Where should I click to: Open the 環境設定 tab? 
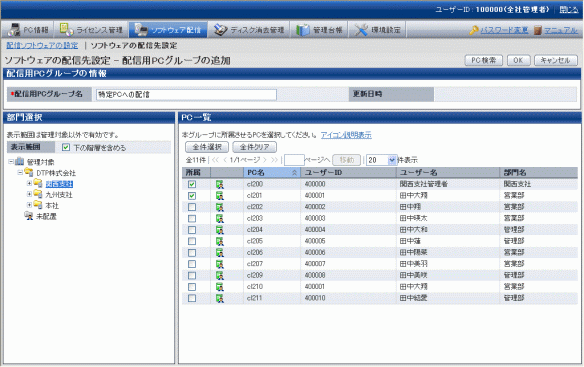[x=377, y=30]
